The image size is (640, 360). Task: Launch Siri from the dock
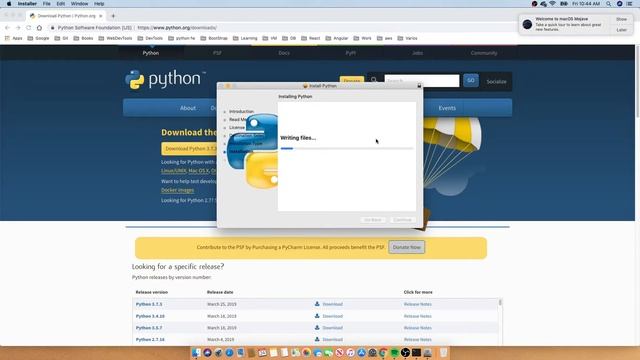[x=207, y=352]
